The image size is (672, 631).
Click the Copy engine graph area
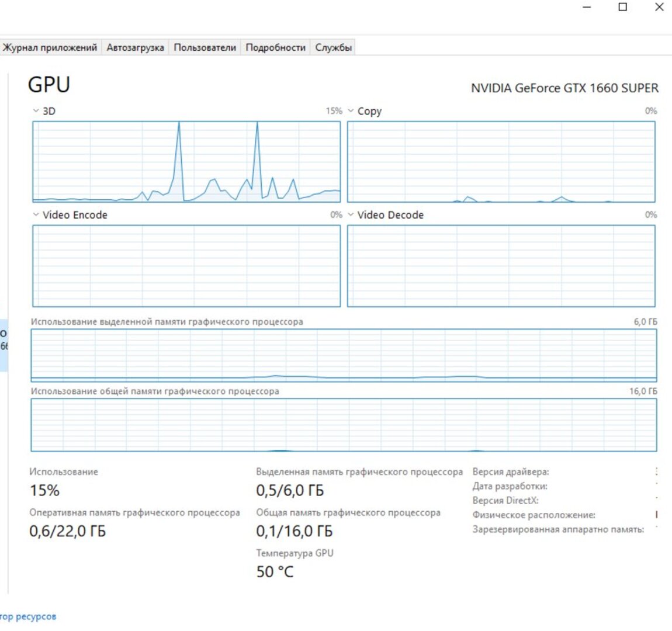(x=501, y=162)
